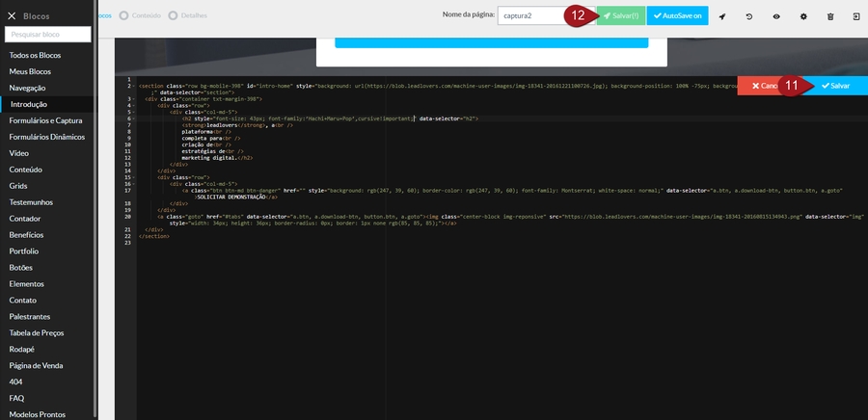Screen dimensions: 868x420
Task: Choose Todos os Blocos in sidebar
Action: (38, 55)
